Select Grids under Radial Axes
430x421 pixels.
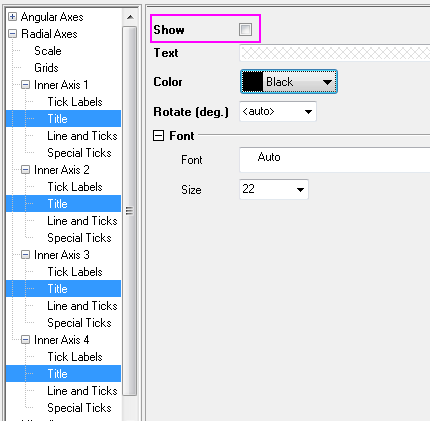coord(46,68)
